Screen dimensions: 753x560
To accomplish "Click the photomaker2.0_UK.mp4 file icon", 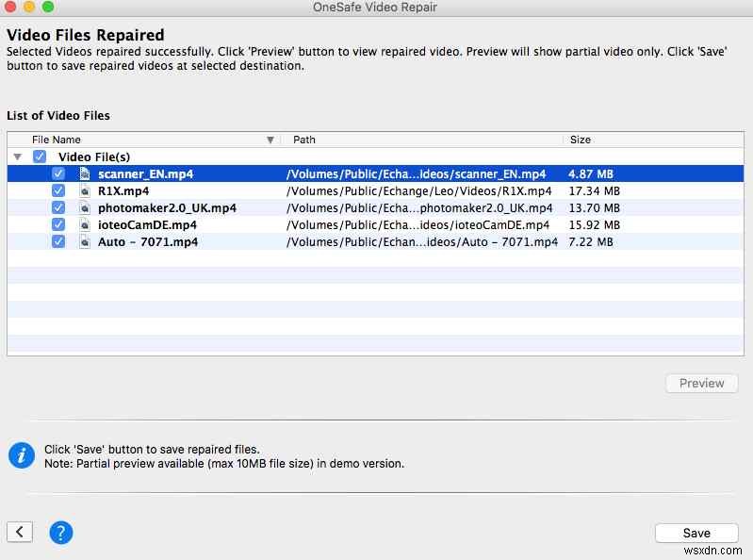I will pyautogui.click(x=85, y=208).
